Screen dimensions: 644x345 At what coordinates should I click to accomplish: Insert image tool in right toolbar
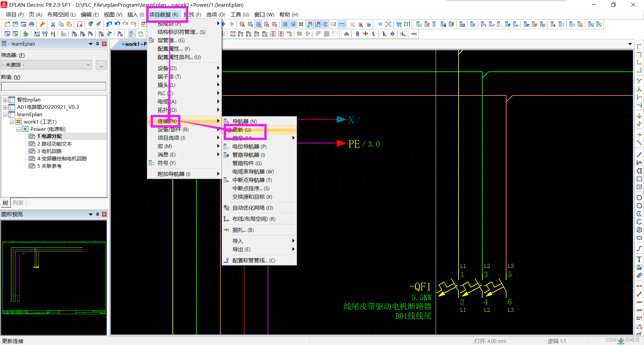[x=639, y=267]
